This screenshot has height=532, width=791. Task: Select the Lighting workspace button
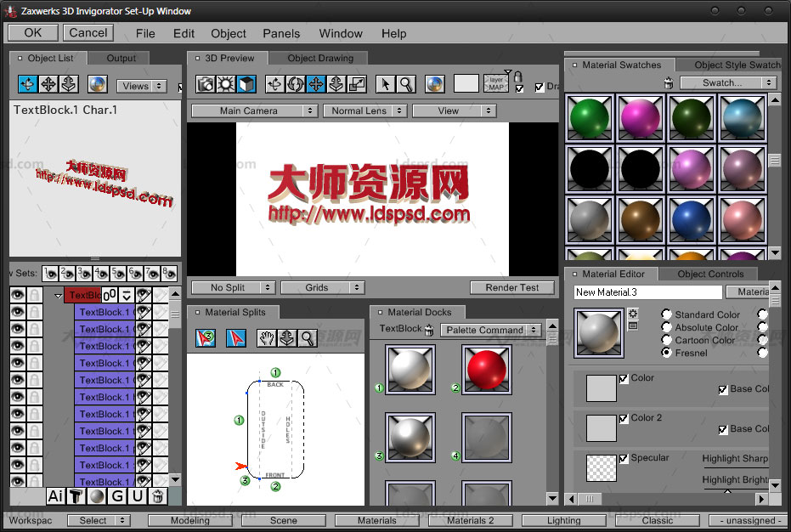[563, 520]
